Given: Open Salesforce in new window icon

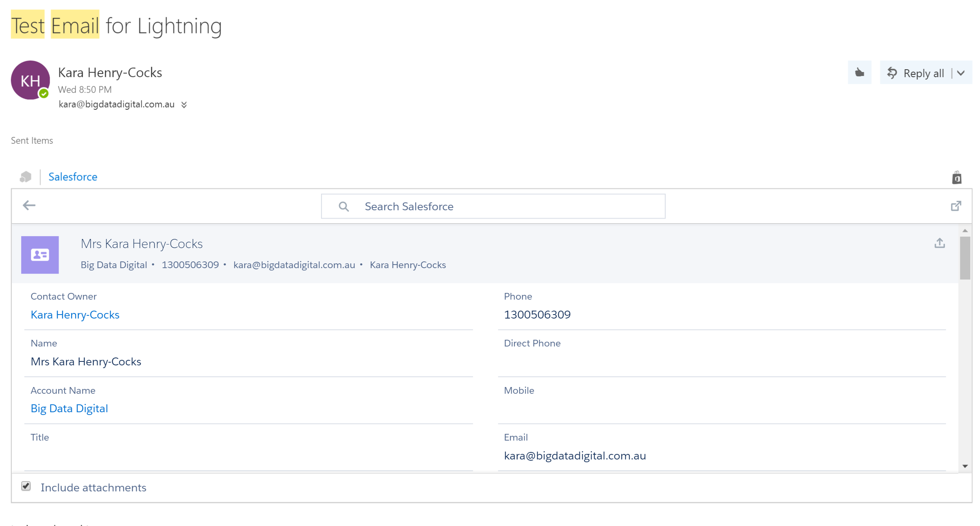Looking at the screenshot, I should coord(956,206).
